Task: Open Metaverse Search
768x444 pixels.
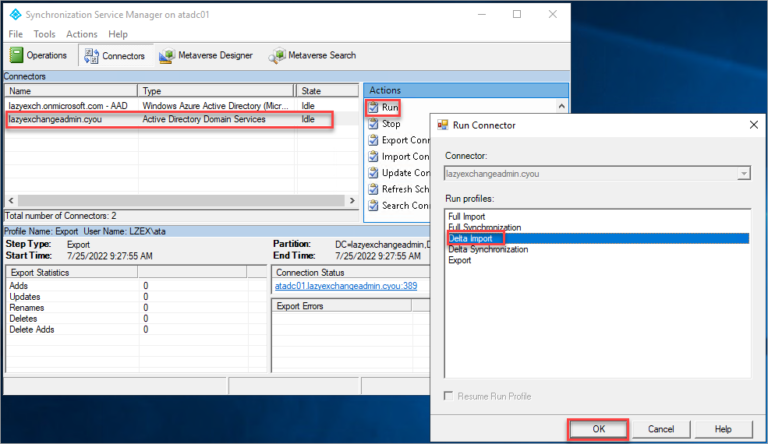Action: pos(312,56)
